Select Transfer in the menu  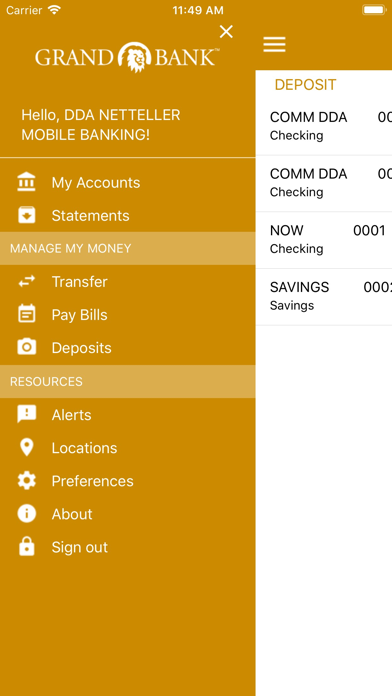79,282
